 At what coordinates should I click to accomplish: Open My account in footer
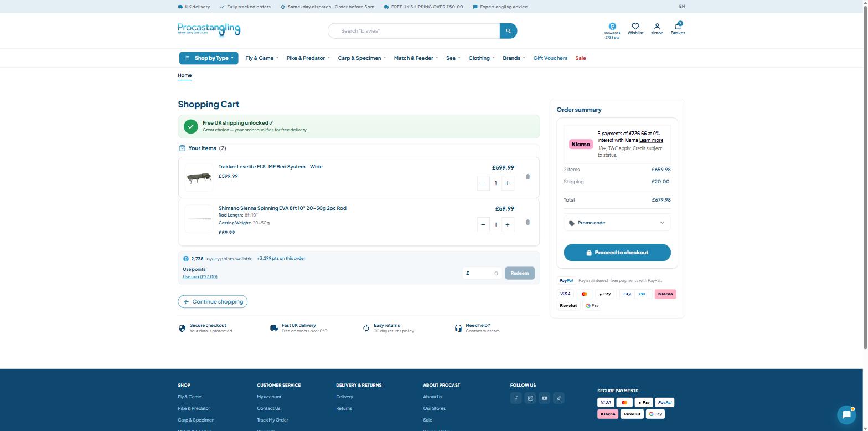coord(269,397)
